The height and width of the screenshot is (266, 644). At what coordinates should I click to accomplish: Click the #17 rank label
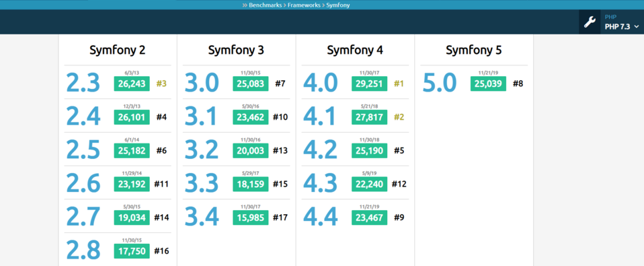[280, 218]
